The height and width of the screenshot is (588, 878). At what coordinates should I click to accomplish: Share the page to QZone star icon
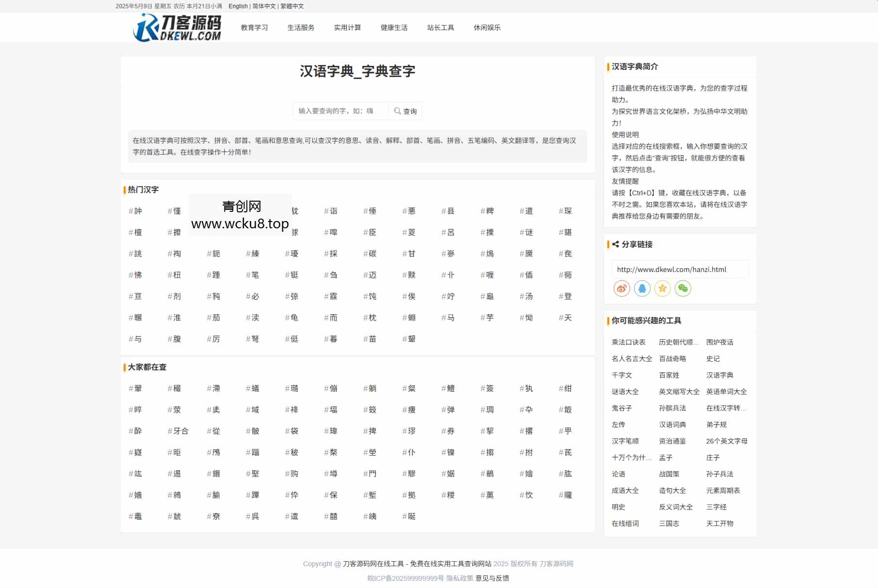(662, 288)
